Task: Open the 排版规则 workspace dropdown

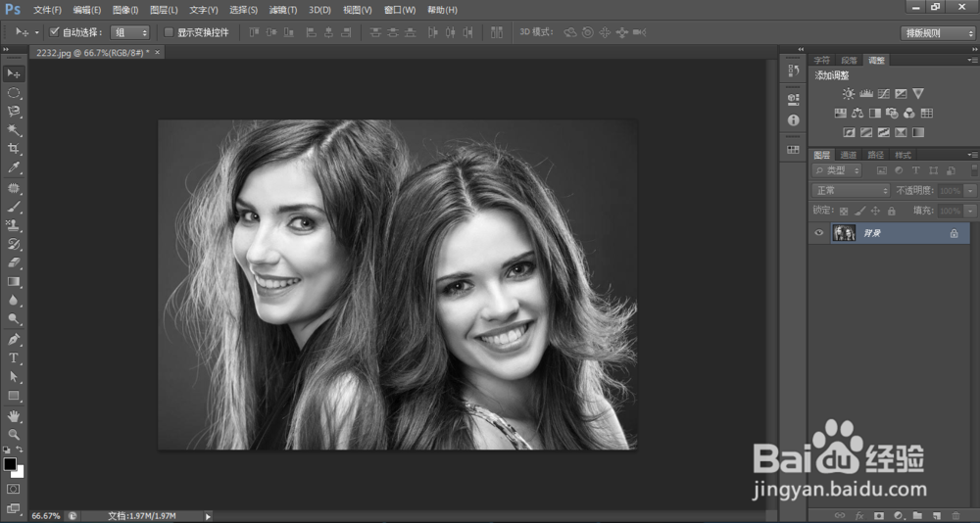Action: click(x=938, y=33)
